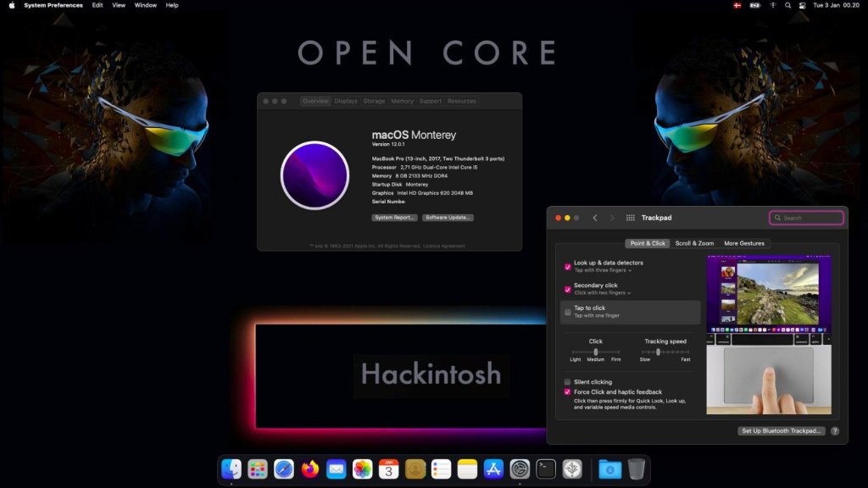Go back using the left arrow
The width and height of the screenshot is (868, 488).
click(595, 218)
